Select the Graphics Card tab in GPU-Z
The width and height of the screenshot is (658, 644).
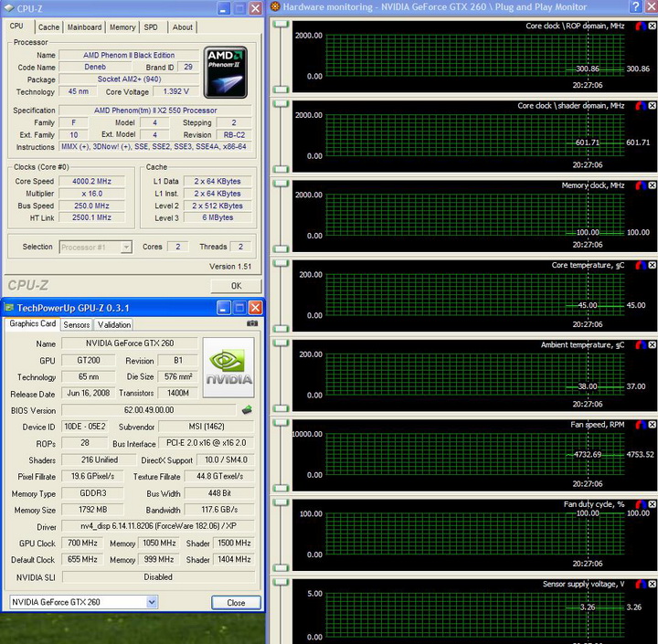coord(32,323)
